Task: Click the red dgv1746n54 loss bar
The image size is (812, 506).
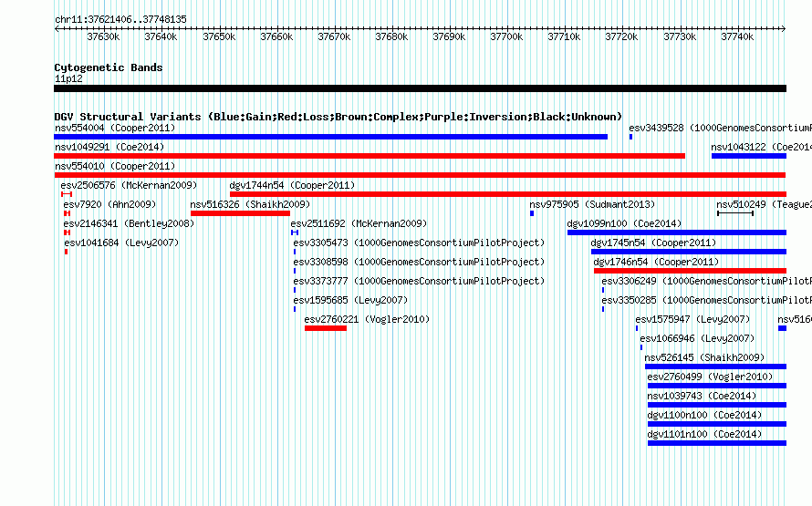Action: point(690,271)
